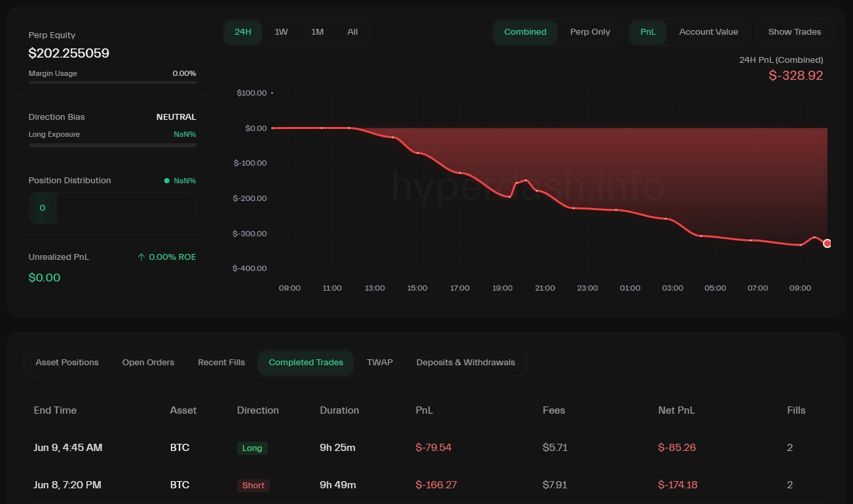853x504 pixels.
Task: Click the Margin Usage progress bar
Action: [x=113, y=82]
